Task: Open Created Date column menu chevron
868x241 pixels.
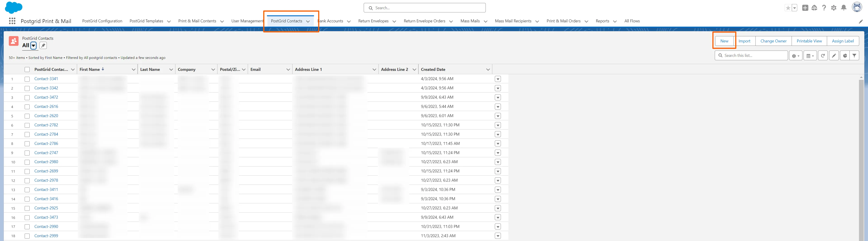Action: tap(488, 70)
